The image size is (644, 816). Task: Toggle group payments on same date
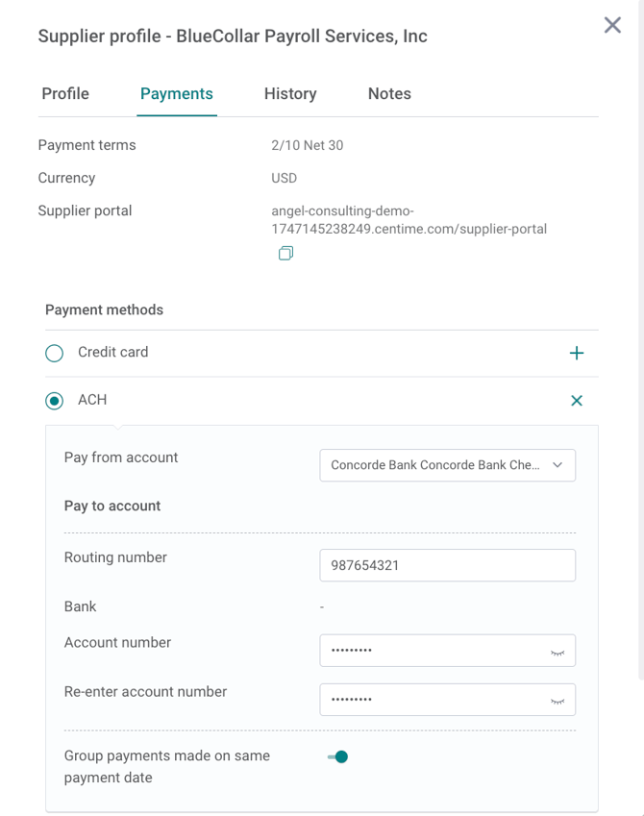tap(338, 756)
